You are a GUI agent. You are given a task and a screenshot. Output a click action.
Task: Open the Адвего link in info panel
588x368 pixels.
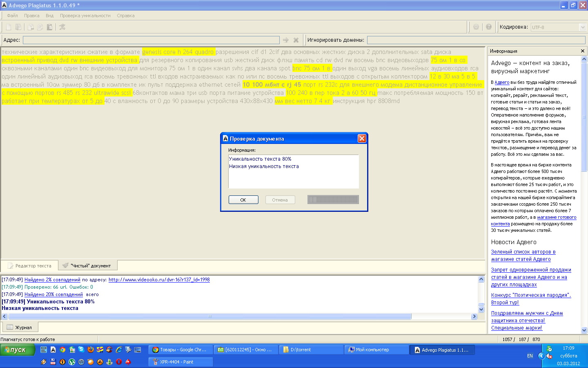click(x=502, y=82)
